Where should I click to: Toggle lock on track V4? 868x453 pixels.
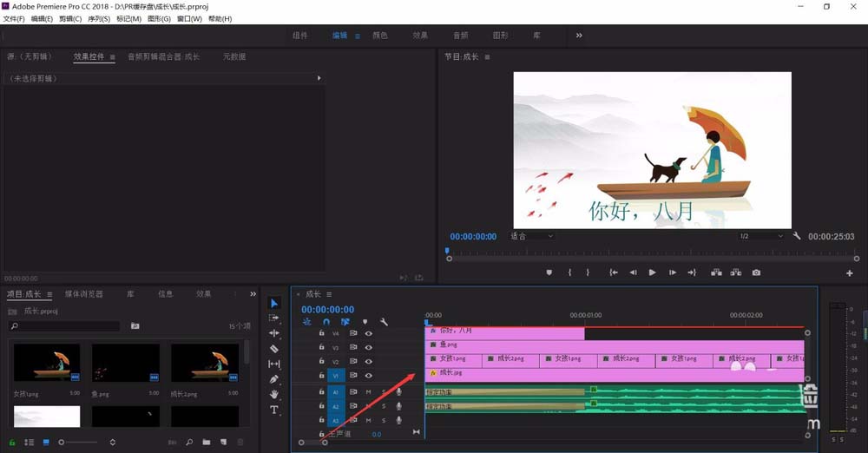322,333
